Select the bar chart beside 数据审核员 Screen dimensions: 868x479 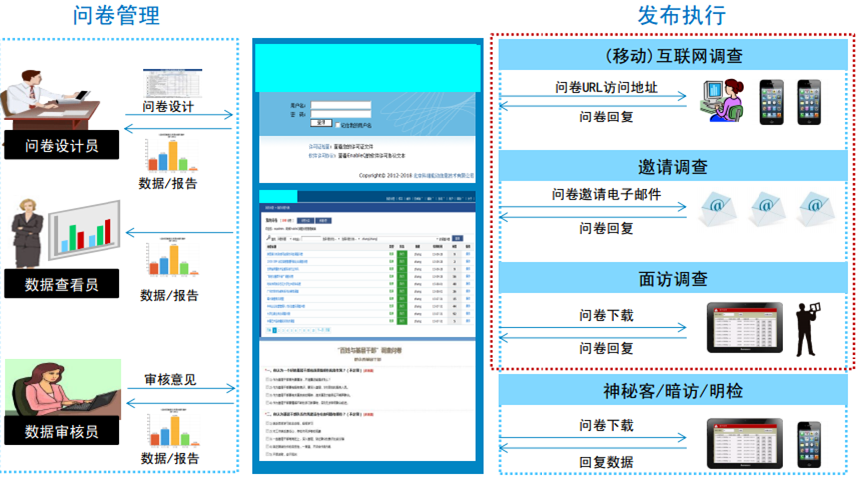pos(173,427)
